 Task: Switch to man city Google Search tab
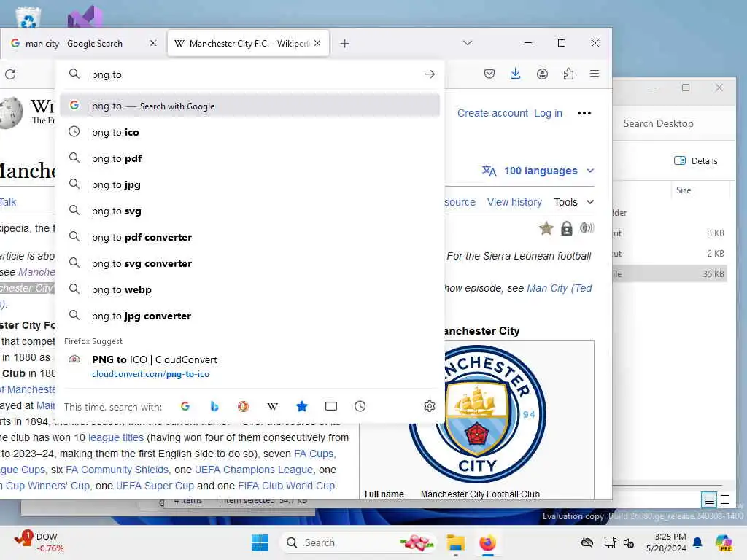pos(83,43)
